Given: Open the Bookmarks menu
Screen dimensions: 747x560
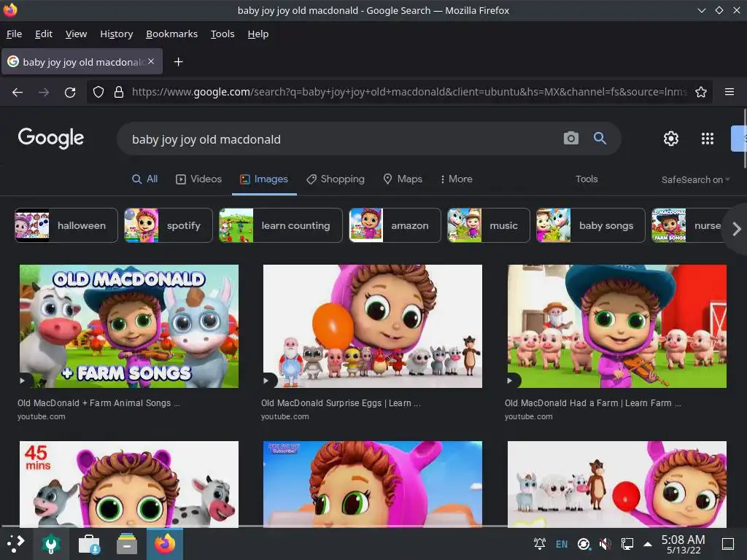Looking at the screenshot, I should 171,34.
